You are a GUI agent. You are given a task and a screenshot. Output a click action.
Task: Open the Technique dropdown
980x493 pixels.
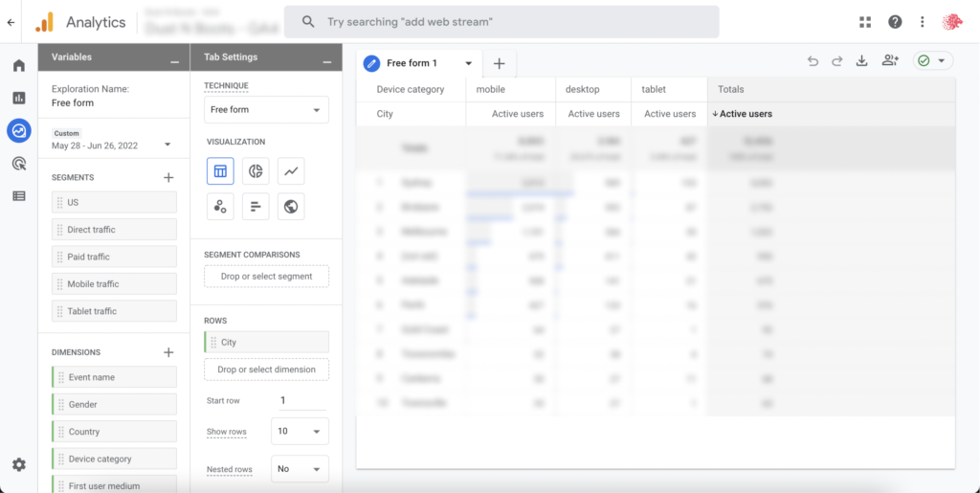coord(266,110)
